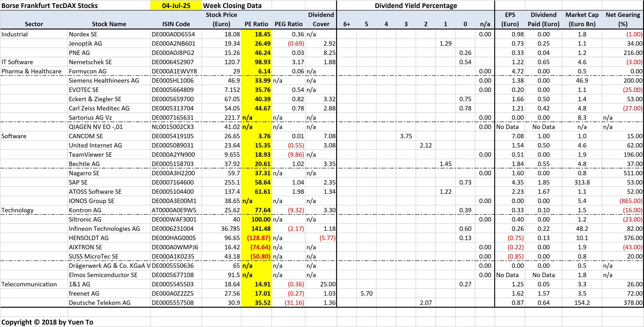Click SUSS MicroTec SE PE ratio (50.80)
This screenshot has width=644, height=327.
click(x=256, y=256)
